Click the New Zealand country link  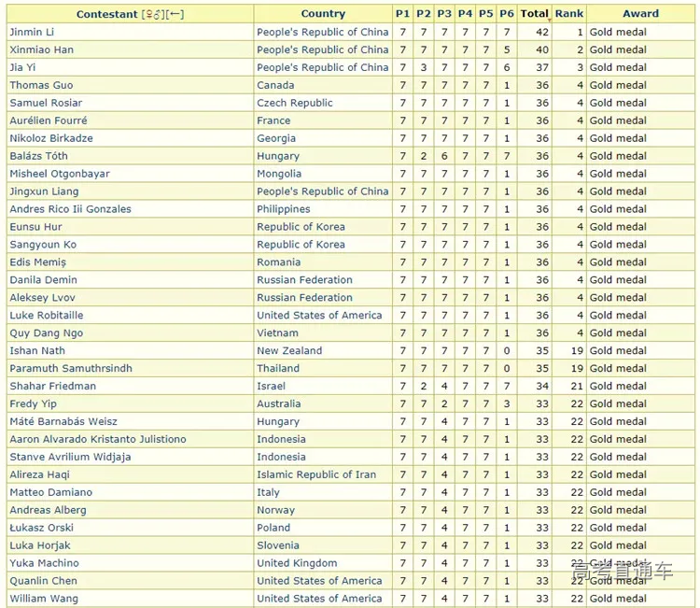289,351
